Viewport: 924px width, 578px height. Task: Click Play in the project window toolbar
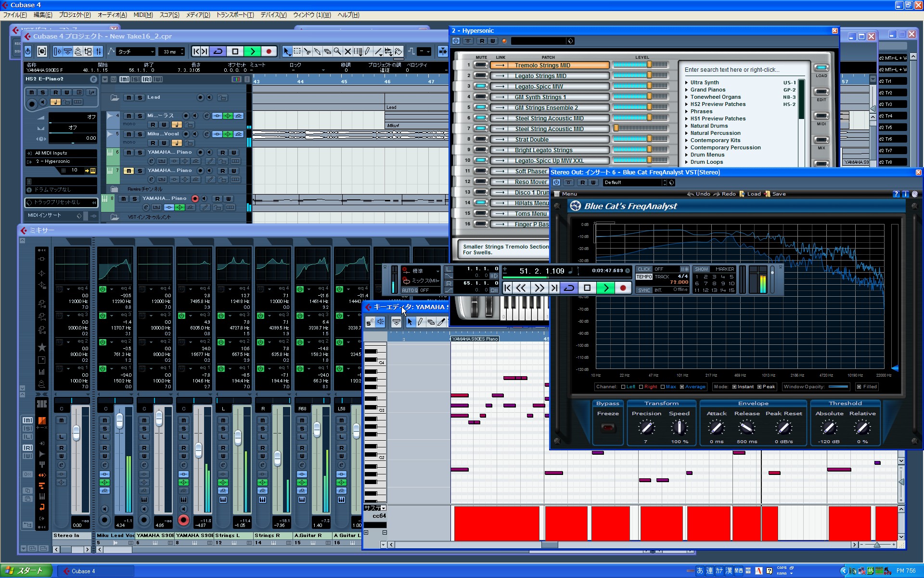[252, 51]
